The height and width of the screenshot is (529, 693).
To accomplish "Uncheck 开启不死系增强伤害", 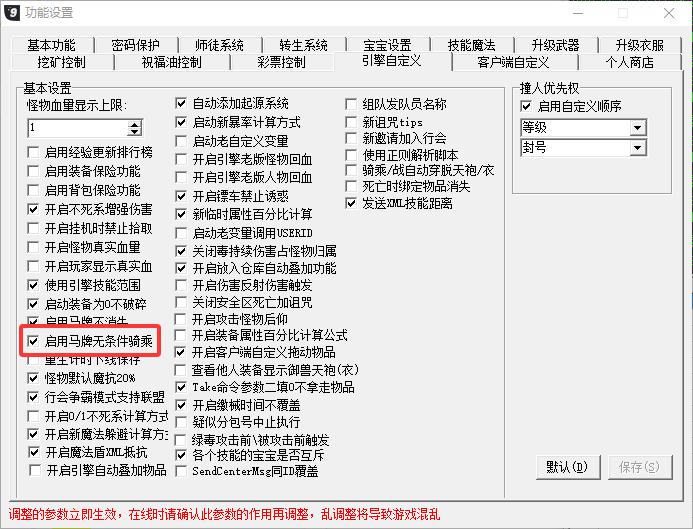I will [x=33, y=209].
